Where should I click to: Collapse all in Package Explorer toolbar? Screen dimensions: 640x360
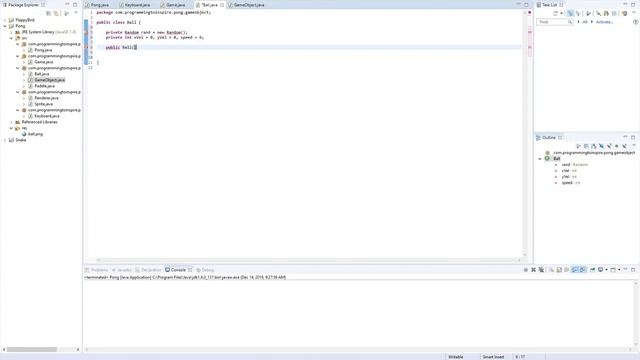pos(49,13)
